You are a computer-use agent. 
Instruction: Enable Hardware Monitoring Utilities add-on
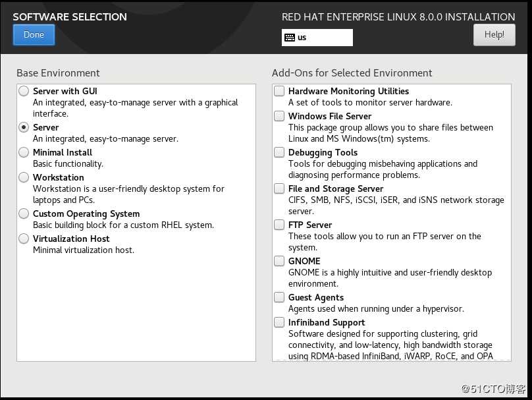279,91
